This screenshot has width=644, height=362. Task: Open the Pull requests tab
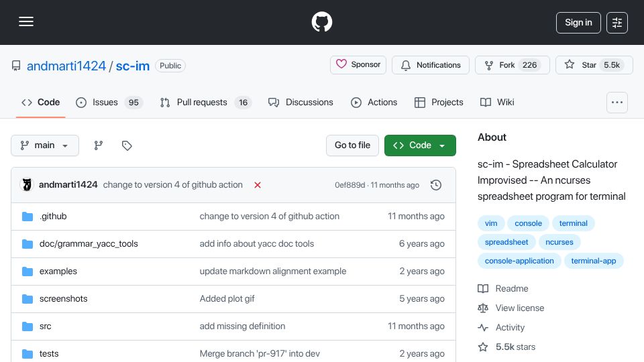[x=205, y=102]
